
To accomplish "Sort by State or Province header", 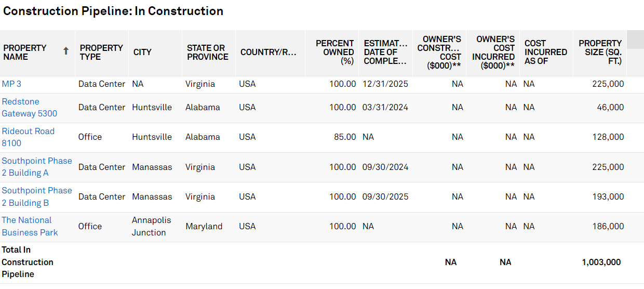I will click(208, 52).
